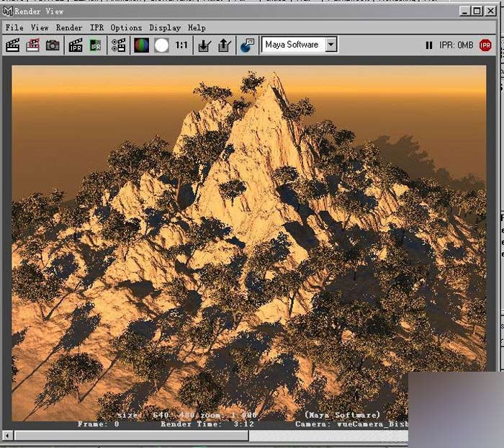Image resolution: width=504 pixels, height=448 pixels.
Task: Click the Render Diagnostics speech bubble icon
Action: click(248, 45)
